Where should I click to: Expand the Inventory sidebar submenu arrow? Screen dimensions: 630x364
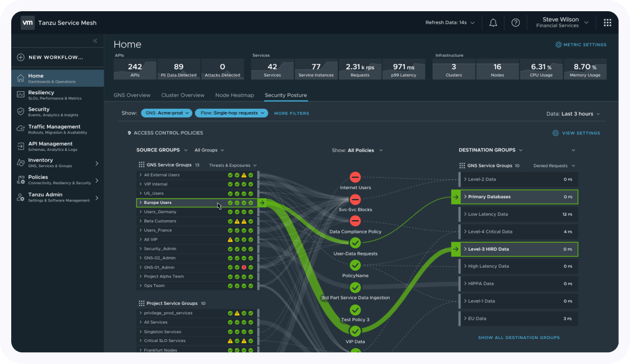click(97, 163)
